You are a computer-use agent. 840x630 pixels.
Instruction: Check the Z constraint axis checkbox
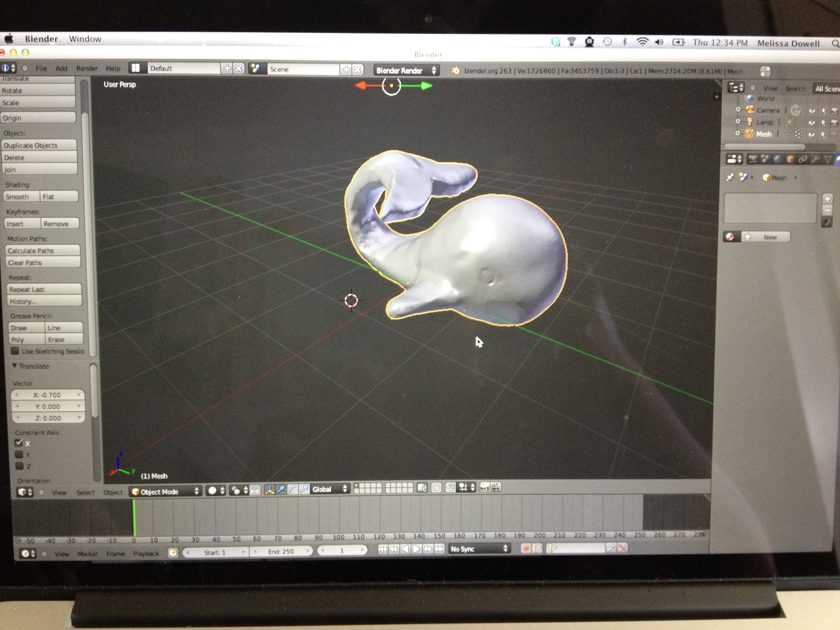click(19, 466)
